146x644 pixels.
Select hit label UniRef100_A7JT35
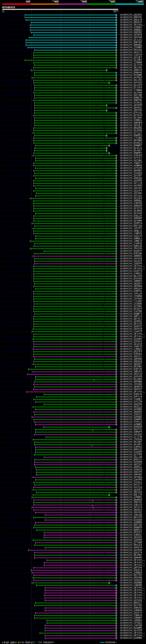pyautogui.click(x=131, y=437)
